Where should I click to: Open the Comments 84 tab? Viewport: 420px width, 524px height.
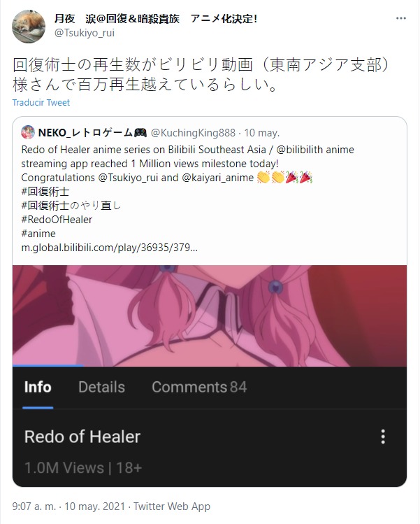click(199, 387)
